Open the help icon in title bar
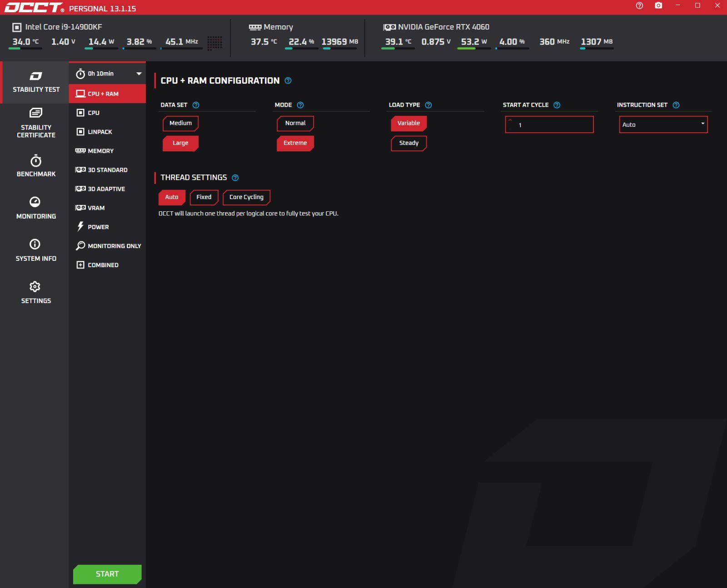This screenshot has height=588, width=727. 639,6
